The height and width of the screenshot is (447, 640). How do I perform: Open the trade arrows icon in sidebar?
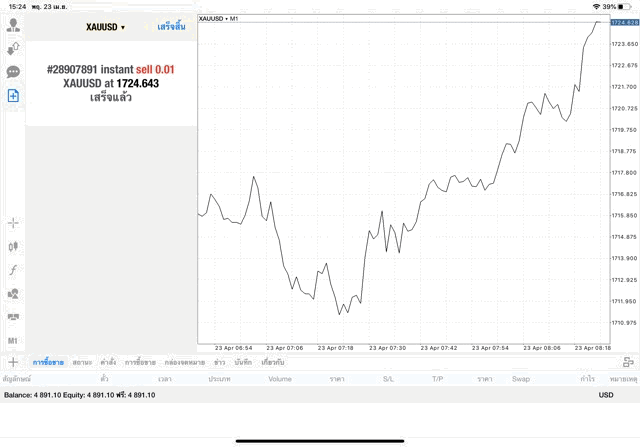13,49
